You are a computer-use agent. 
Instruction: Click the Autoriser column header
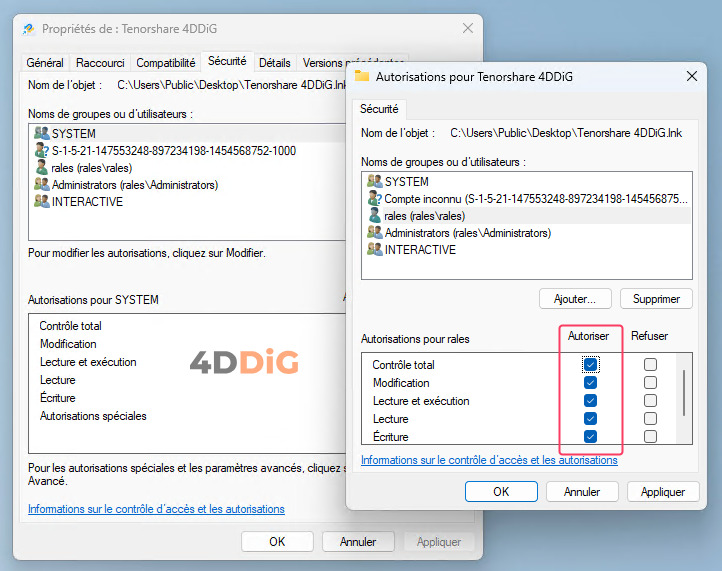pos(588,336)
